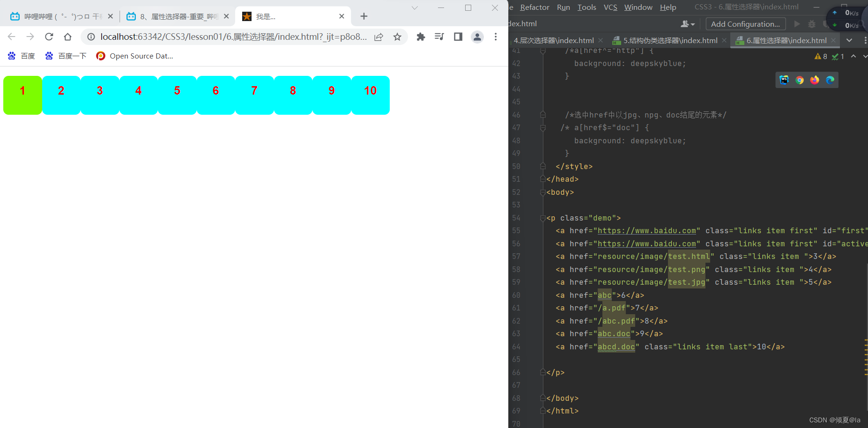The image size is (868, 428).
Task: Show hidden editor tabs dropdown chevron
Action: [849, 40]
